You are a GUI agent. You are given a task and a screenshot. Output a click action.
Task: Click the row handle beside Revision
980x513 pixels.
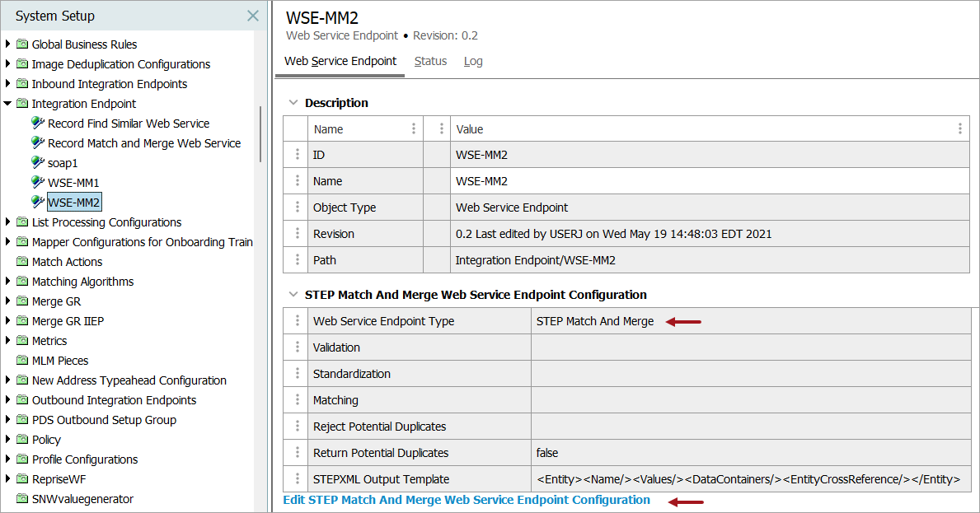pyautogui.click(x=296, y=234)
